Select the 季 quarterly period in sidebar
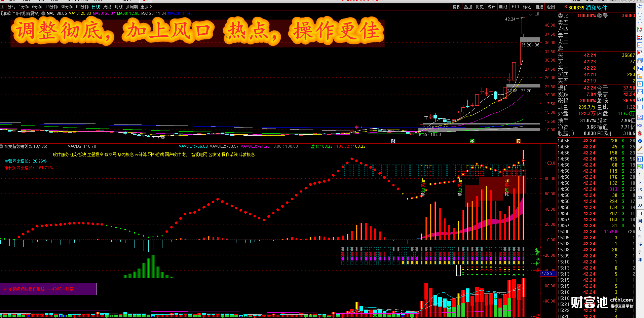Screen dimensions: 644x318 (x=640, y=252)
